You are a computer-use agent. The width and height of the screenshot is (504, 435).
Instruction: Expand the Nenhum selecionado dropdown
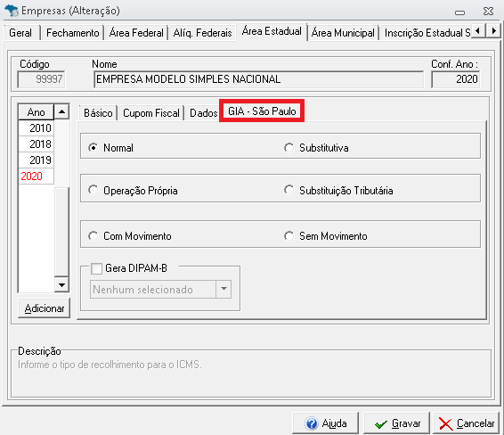tap(224, 289)
